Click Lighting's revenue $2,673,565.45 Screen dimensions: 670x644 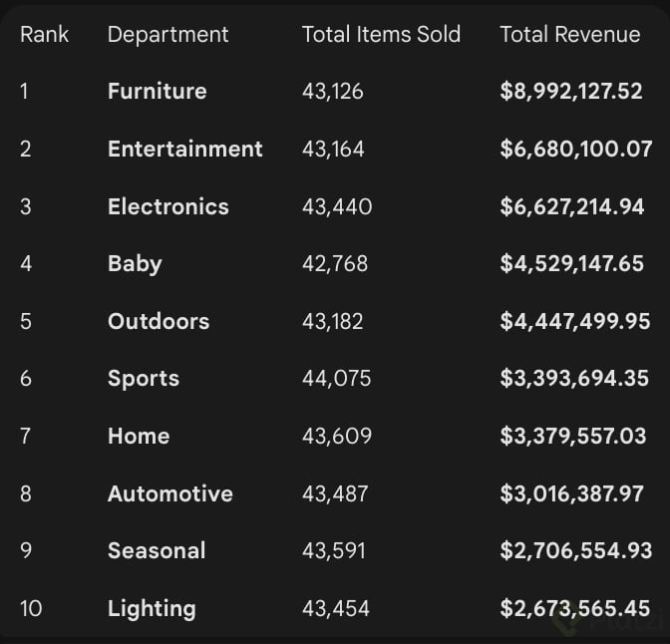574,609
